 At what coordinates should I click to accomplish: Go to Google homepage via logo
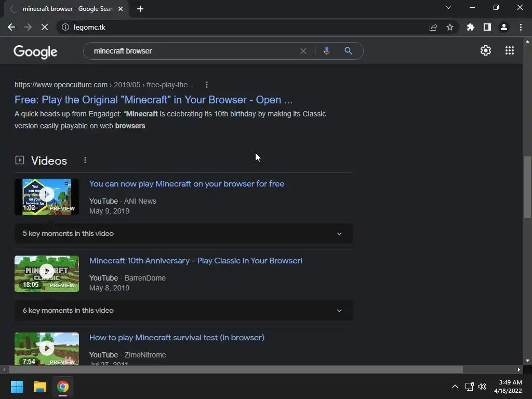click(35, 51)
